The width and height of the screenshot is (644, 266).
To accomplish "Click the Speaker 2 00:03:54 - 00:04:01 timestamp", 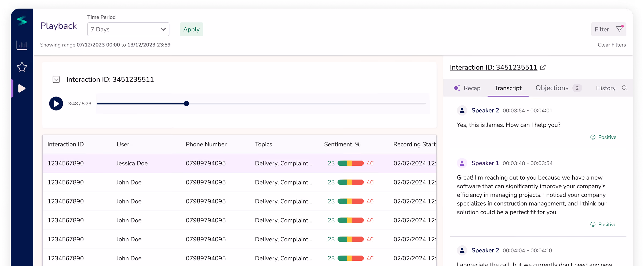I will click(x=527, y=110).
